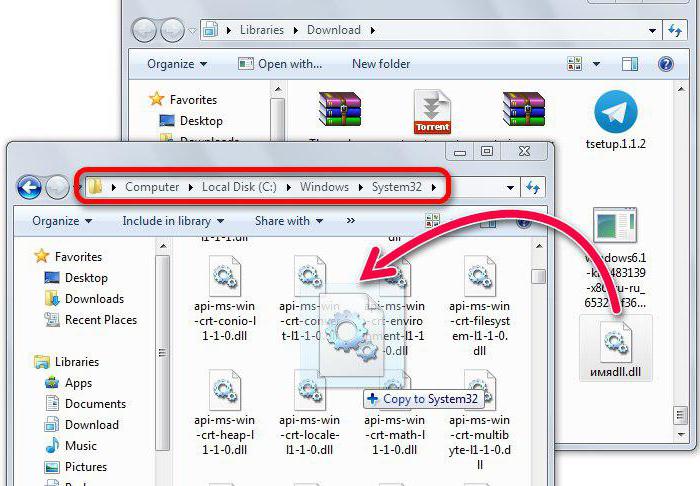Click System32 file list scrollbar thumb
Image resolution: width=700 pixels, height=486 pixels.
pos(539,276)
